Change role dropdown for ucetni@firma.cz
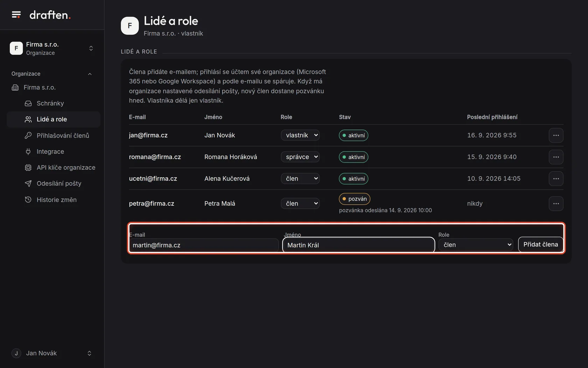Viewport: 588px width, 368px height. 300,179
